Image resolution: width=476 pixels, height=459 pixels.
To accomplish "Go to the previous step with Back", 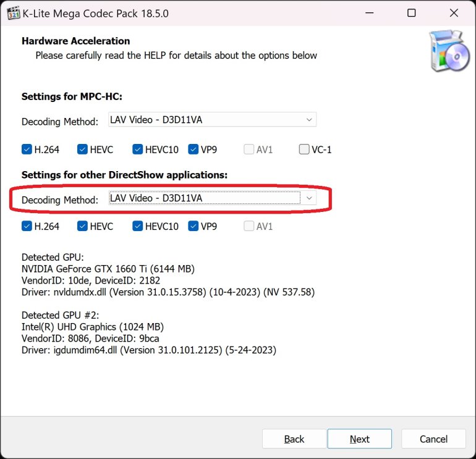I will coord(294,439).
